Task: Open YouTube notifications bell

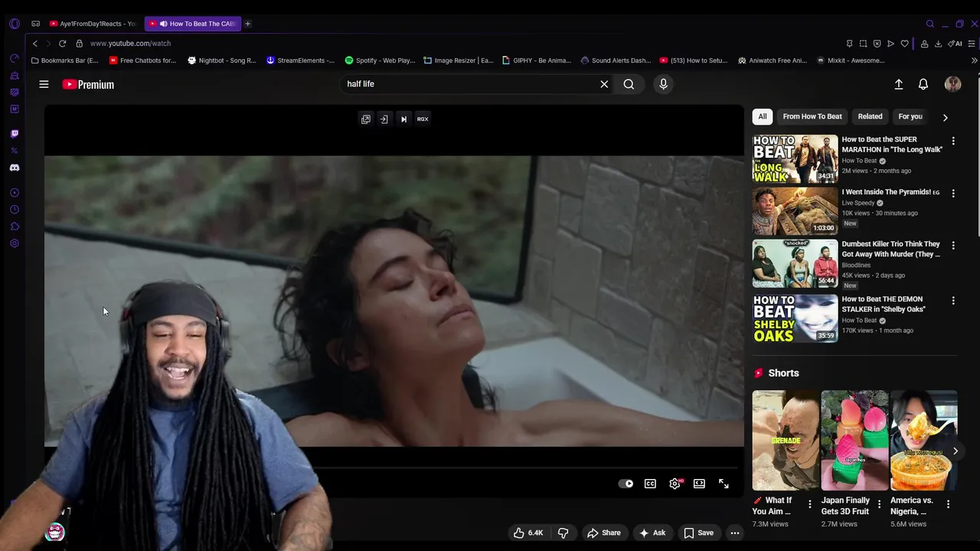Action: point(923,84)
